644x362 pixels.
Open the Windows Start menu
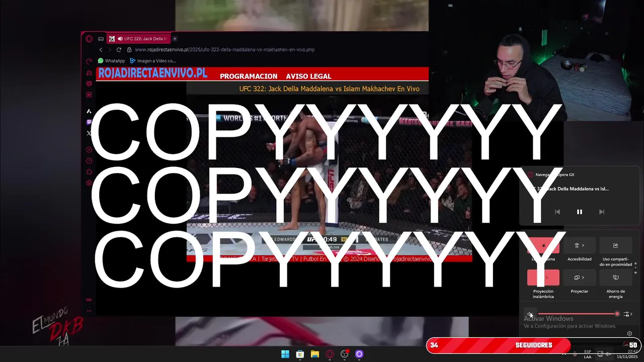(285, 354)
